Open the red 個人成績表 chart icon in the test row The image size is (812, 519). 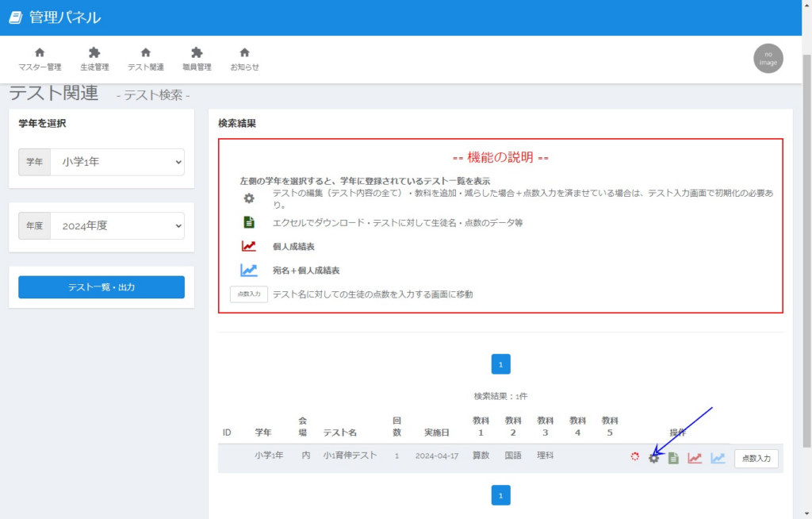click(695, 458)
